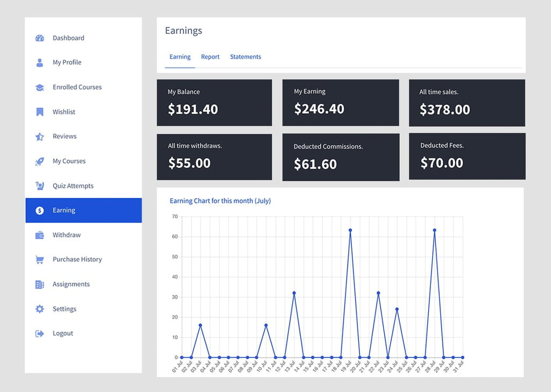Switch to the Report tab

point(210,57)
